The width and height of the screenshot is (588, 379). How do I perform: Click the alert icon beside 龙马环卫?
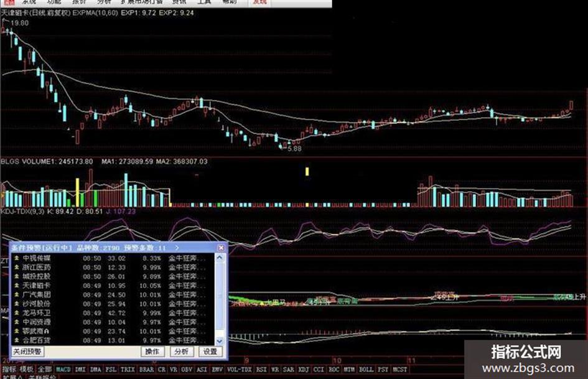click(17, 313)
